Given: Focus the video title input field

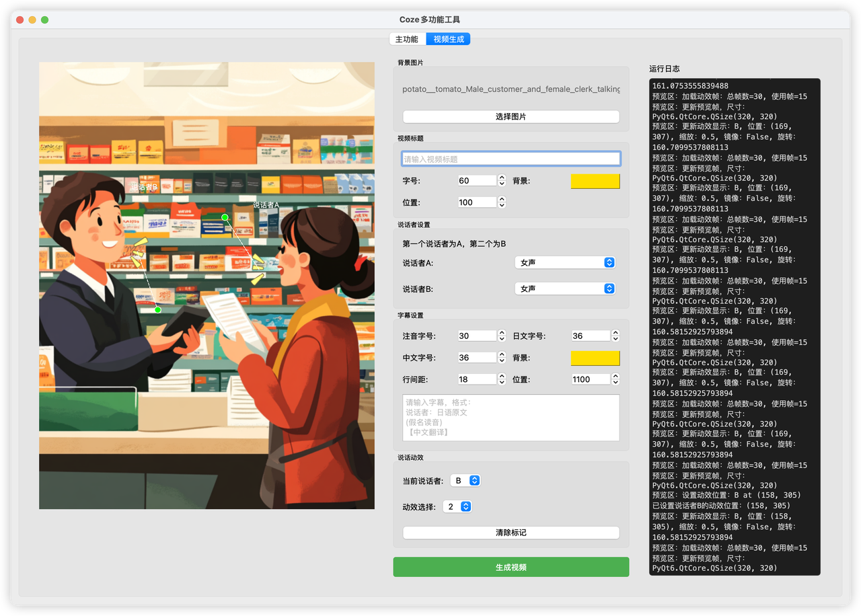Looking at the screenshot, I should 511,159.
